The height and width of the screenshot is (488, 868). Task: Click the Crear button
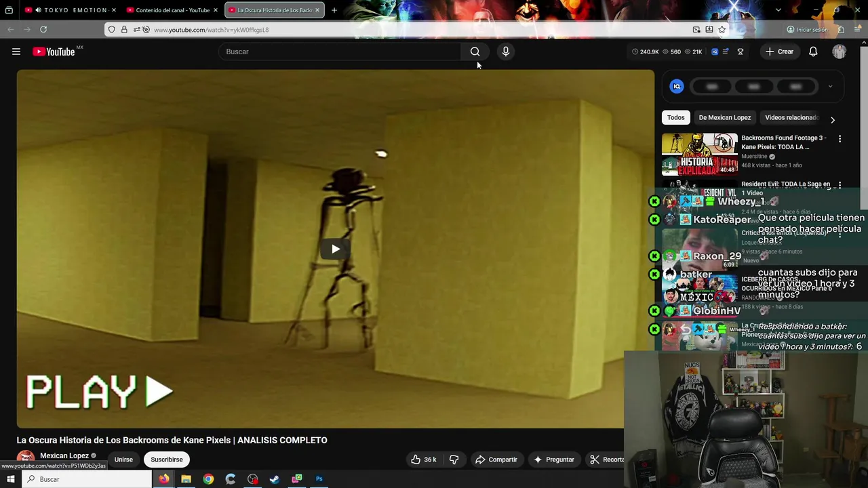pos(779,52)
